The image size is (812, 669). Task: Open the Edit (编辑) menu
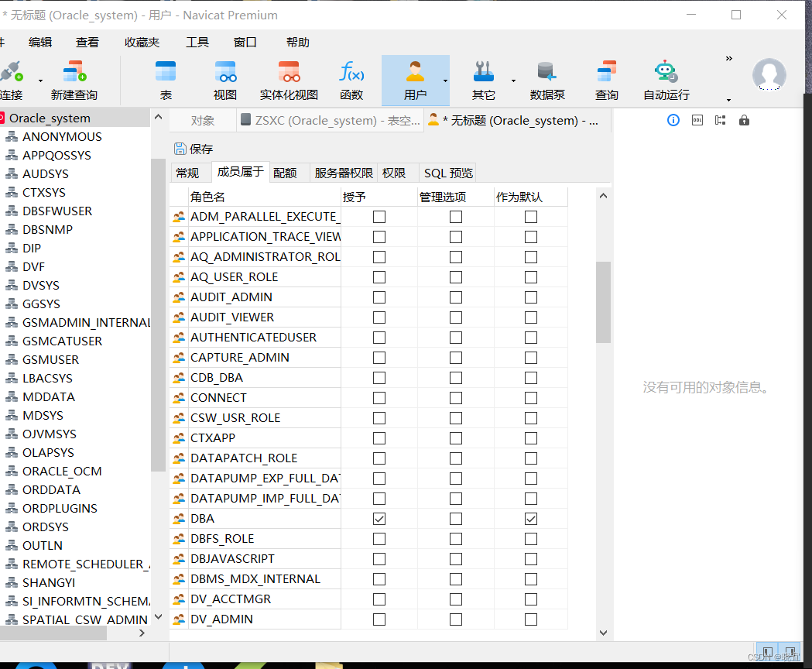(x=40, y=42)
